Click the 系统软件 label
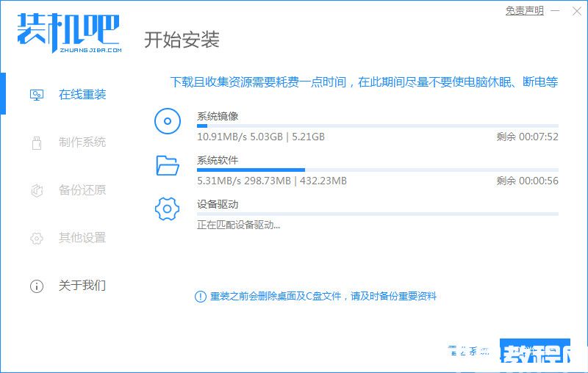 [x=218, y=160]
